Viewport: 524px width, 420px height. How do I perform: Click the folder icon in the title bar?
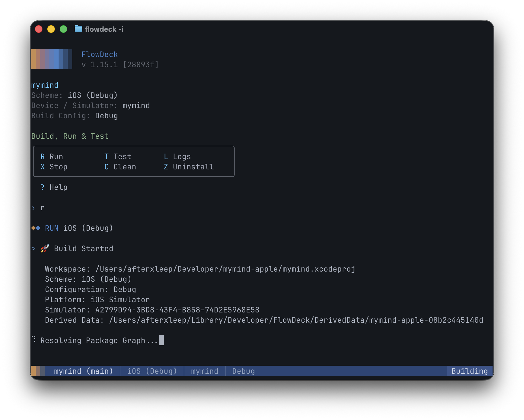[x=78, y=29]
